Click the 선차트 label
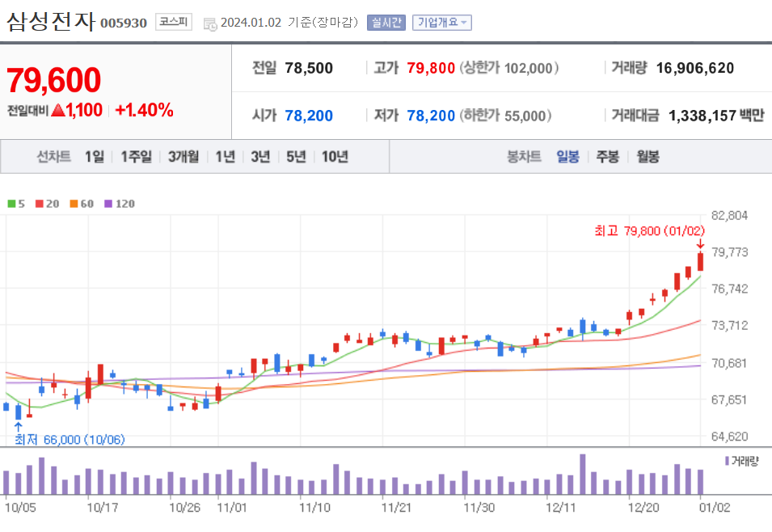772x532 pixels. (53, 157)
